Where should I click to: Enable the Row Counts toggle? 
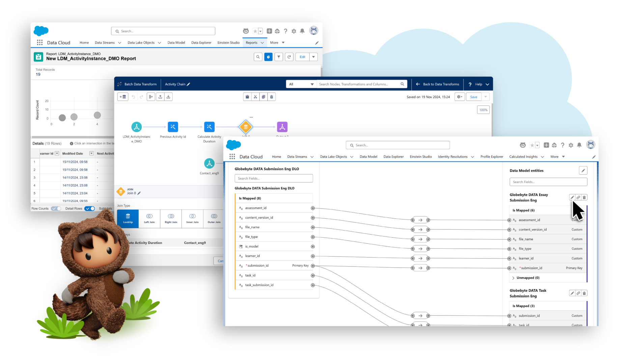point(56,208)
